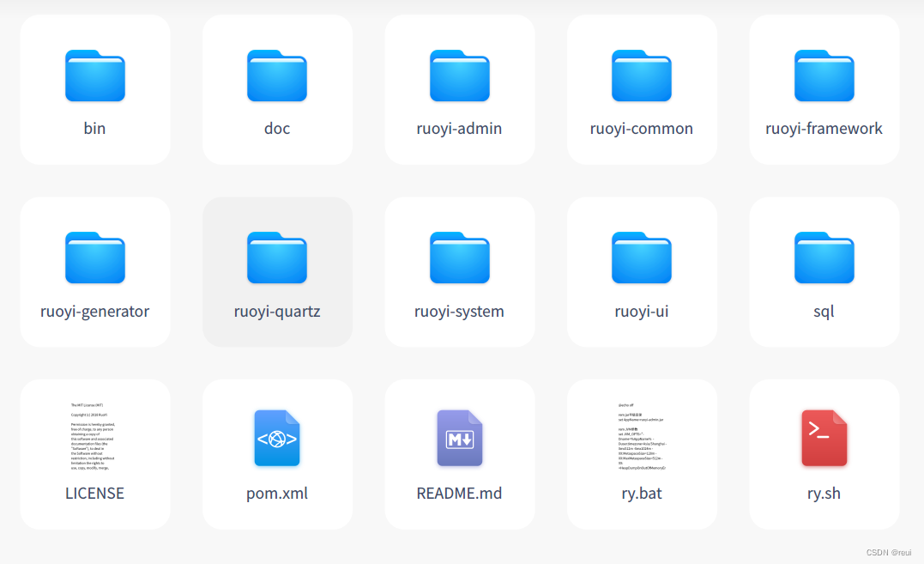Click the 'ruoyi-ui' name label

(x=642, y=311)
